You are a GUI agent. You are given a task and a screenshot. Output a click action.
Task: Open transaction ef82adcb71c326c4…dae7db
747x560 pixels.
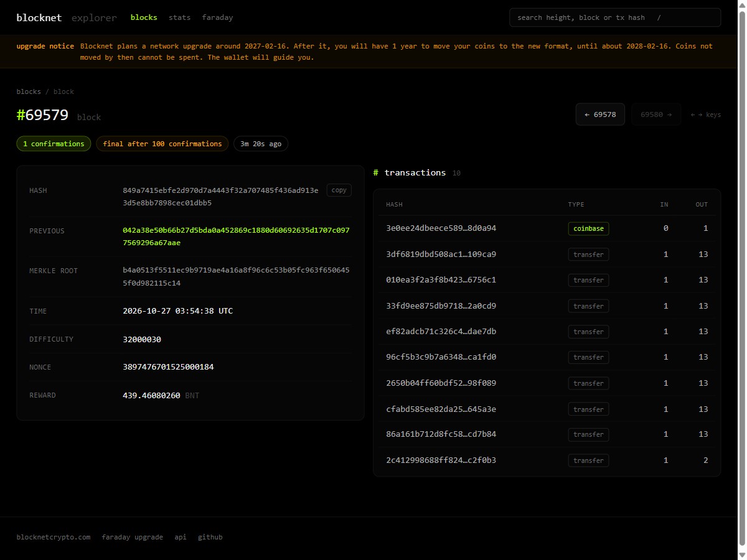[441, 332]
